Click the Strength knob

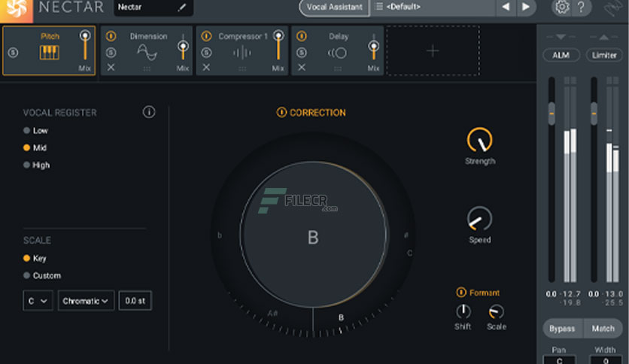pyautogui.click(x=480, y=141)
